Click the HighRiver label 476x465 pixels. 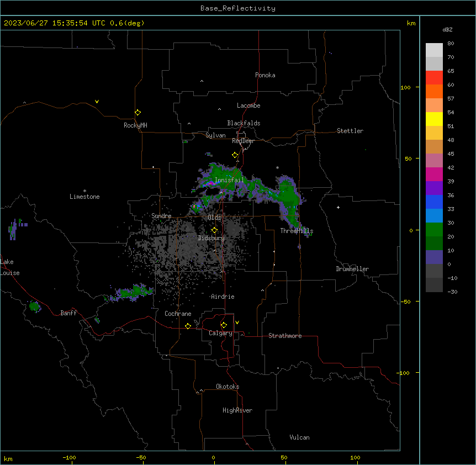237,410
